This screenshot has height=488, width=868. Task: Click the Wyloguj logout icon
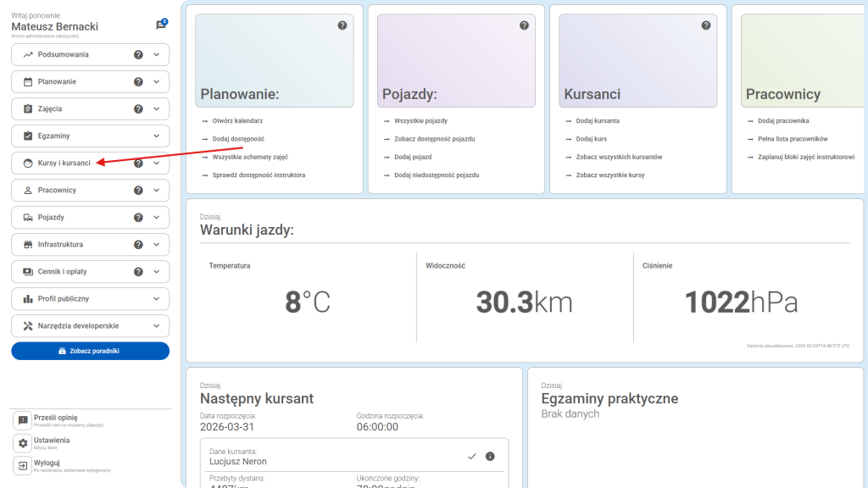point(23,466)
